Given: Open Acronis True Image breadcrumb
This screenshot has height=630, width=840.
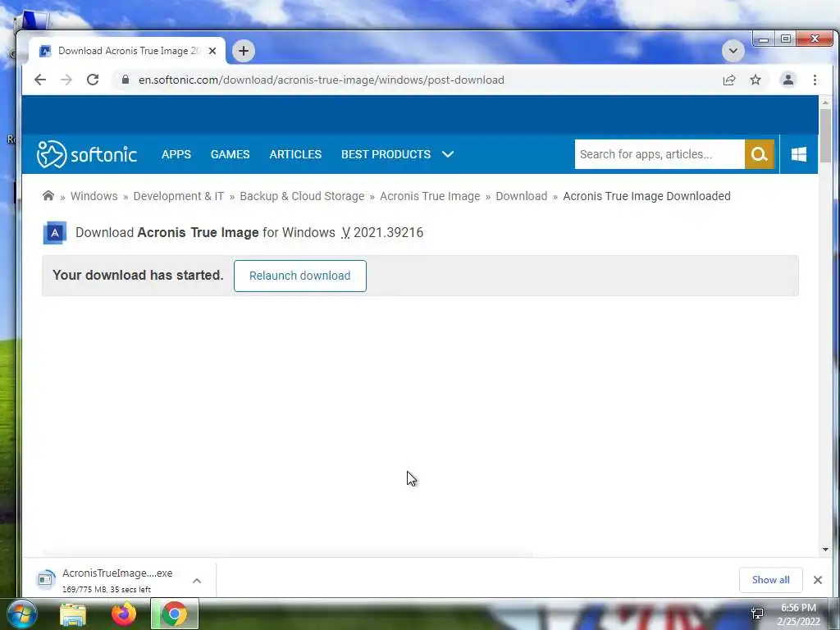Looking at the screenshot, I should [x=430, y=196].
